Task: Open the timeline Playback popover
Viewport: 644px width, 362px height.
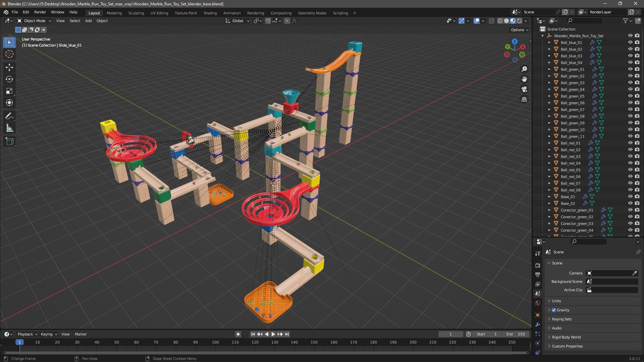Action: tap(27, 334)
